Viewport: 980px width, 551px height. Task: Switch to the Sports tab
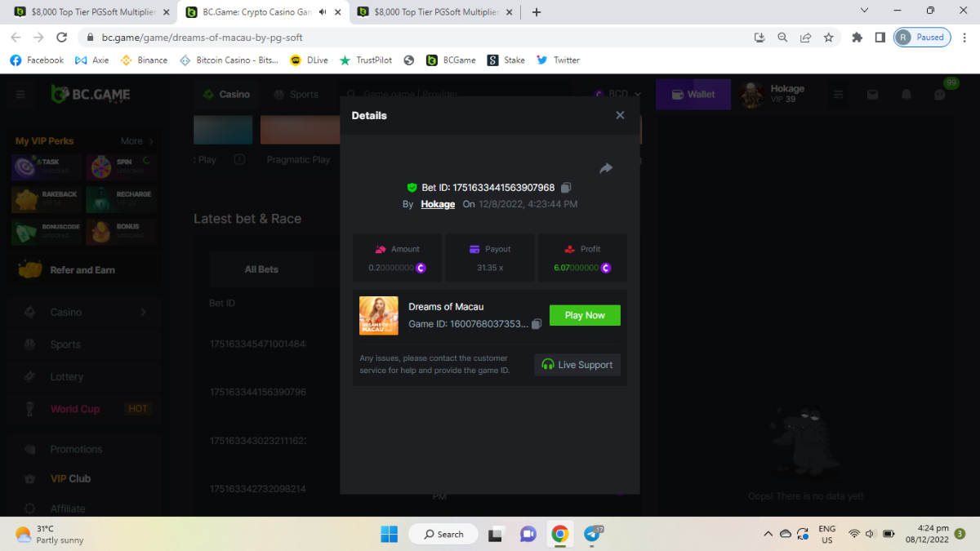click(x=296, y=95)
